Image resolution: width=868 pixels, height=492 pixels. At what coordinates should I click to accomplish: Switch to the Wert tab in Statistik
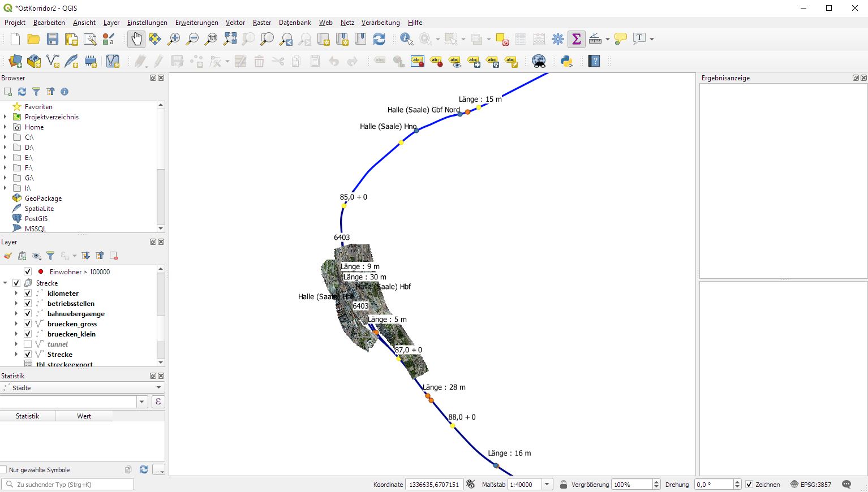tap(84, 416)
